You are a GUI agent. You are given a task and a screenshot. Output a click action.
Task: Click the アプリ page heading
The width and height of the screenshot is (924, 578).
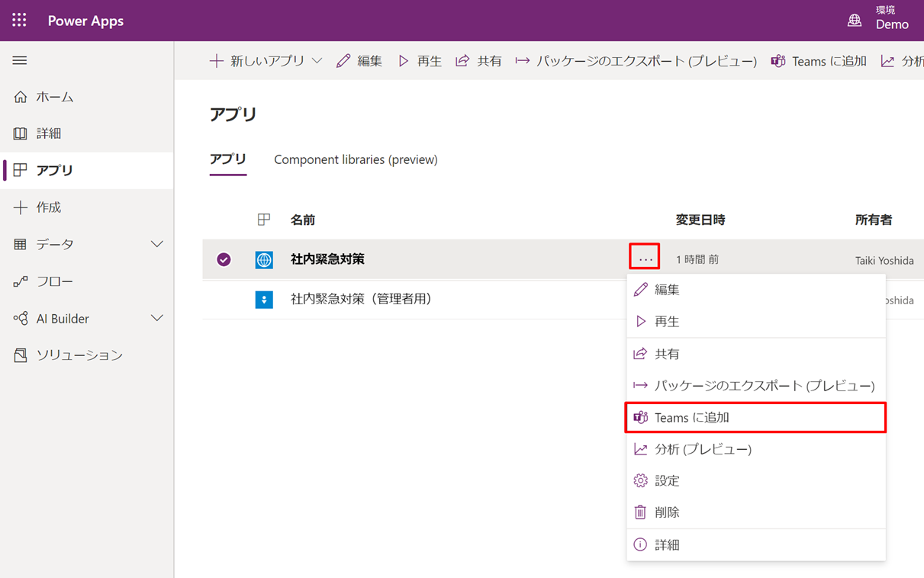click(x=233, y=114)
